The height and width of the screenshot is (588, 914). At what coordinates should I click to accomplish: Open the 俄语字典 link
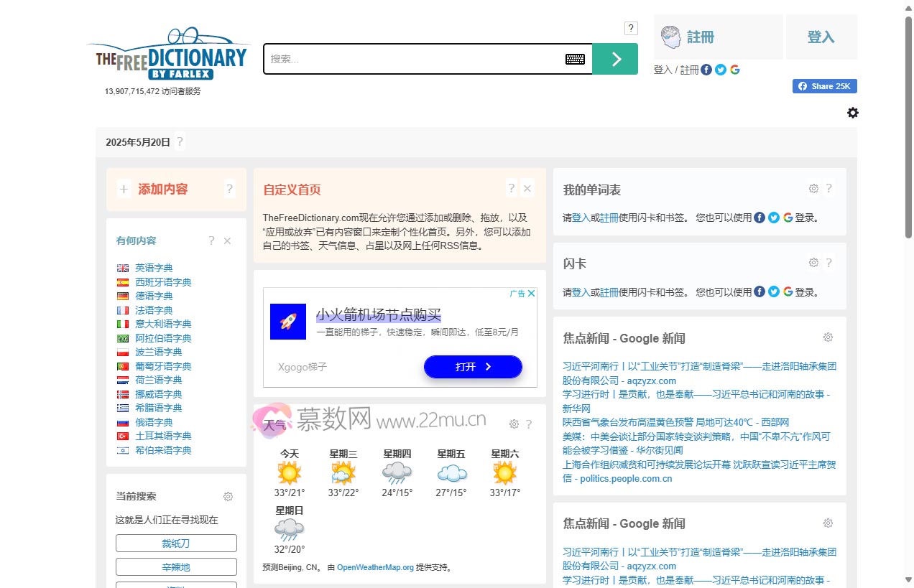click(x=154, y=422)
